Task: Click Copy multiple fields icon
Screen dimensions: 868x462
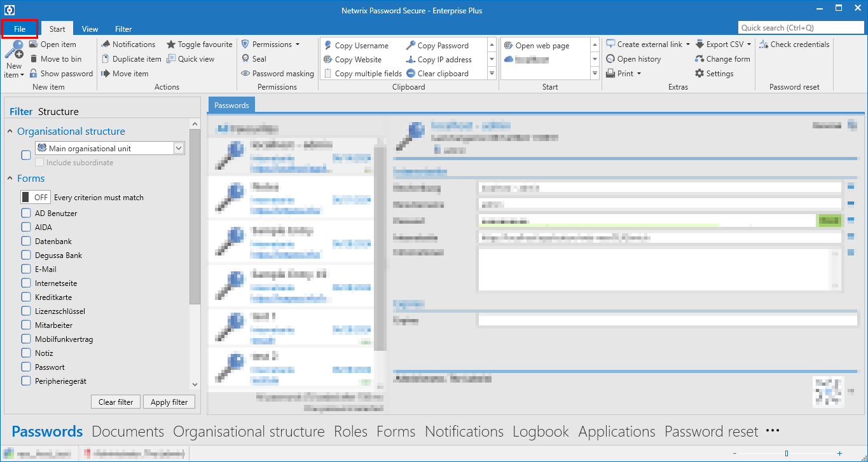Action: (328, 74)
